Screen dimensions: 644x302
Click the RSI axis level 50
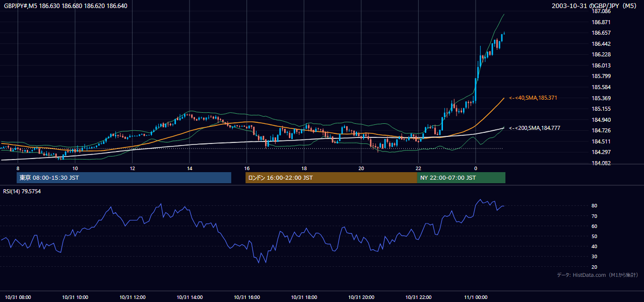pos(595,236)
